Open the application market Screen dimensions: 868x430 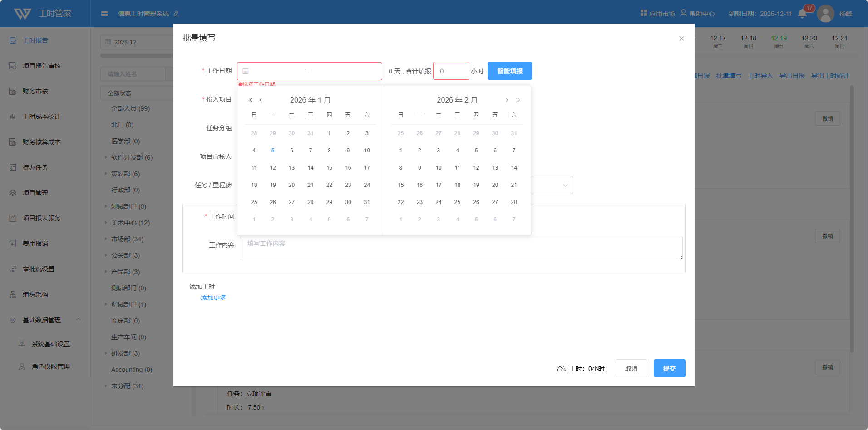point(657,14)
